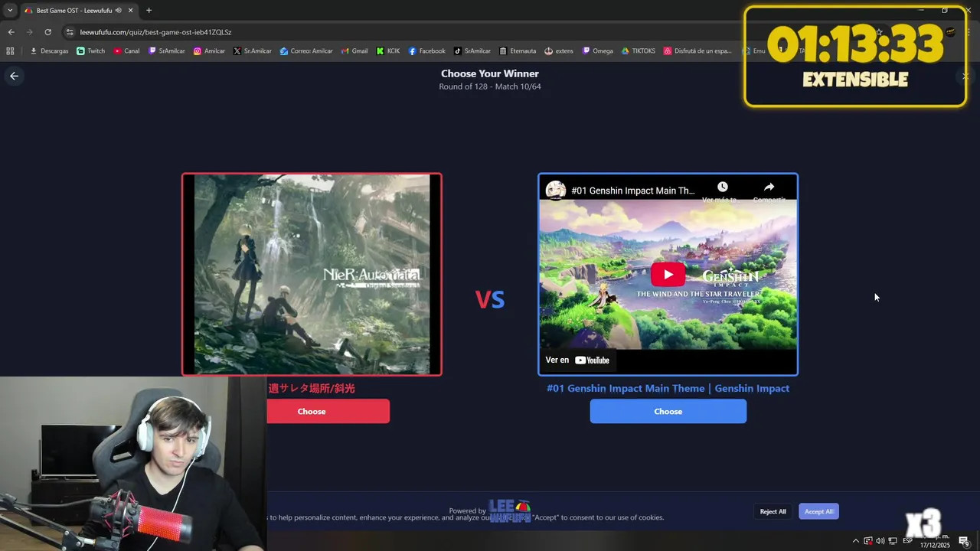This screenshot has height=551, width=980.
Task: Open the Sr.Amilcar X bookmark
Action: click(x=252, y=51)
